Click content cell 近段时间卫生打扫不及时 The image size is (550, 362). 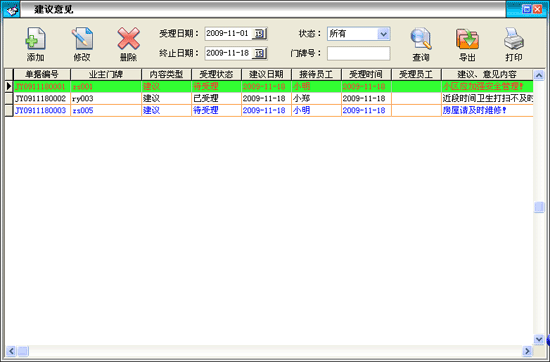coord(487,98)
